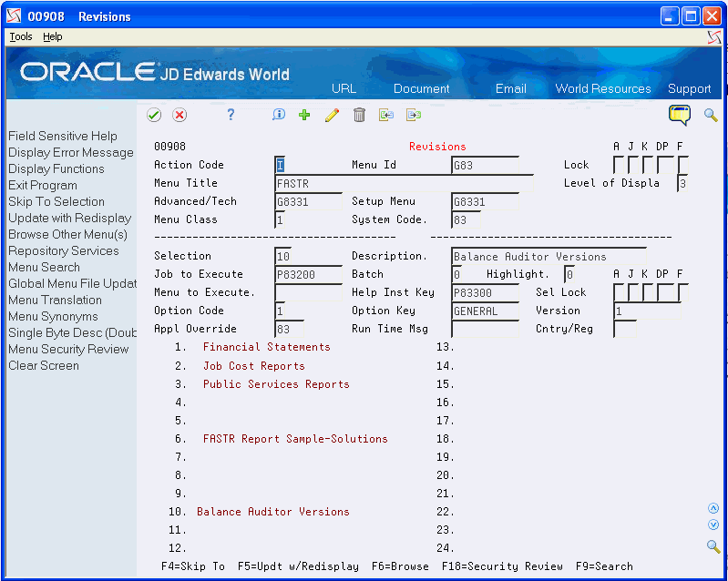The image size is (728, 581).
Task: Click the Setup Menu field
Action: click(485, 202)
